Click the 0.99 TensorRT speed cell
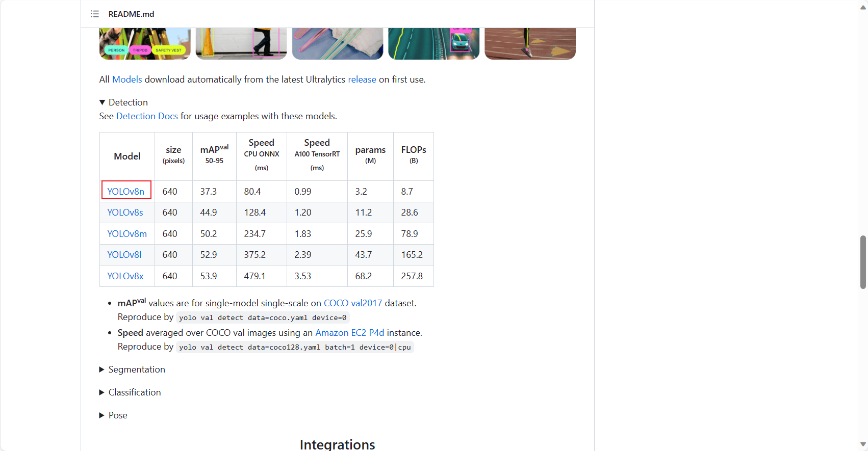Screen dimensions: 868x451 317,192
